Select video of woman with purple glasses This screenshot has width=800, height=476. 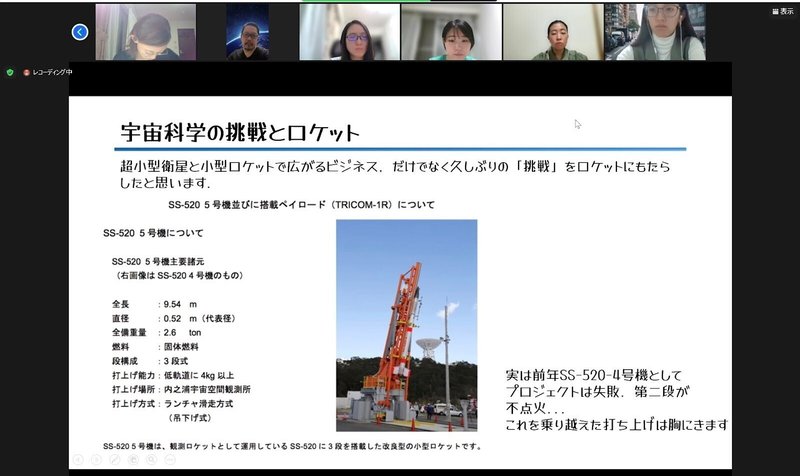pyautogui.click(x=349, y=32)
